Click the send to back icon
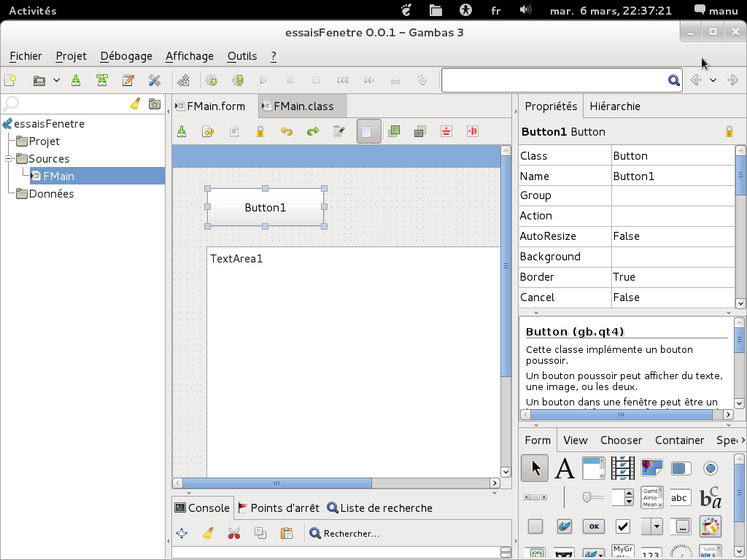The width and height of the screenshot is (747, 560). coord(419,131)
